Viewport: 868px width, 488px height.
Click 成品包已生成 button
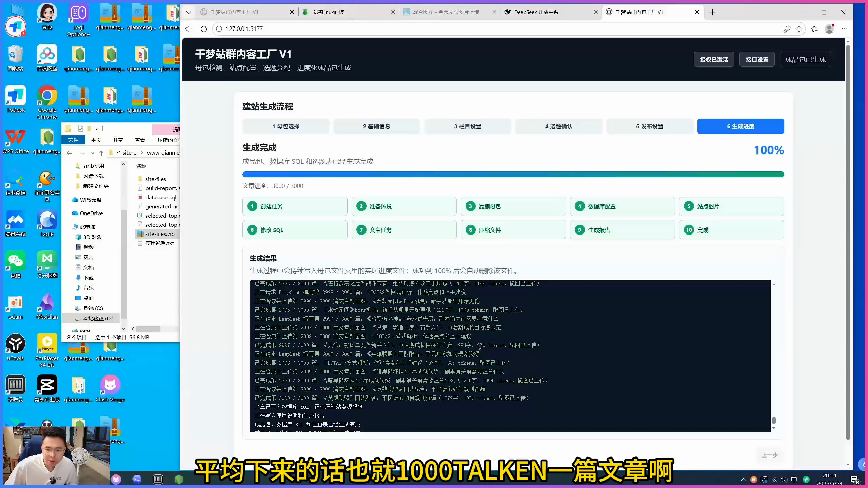tap(805, 59)
